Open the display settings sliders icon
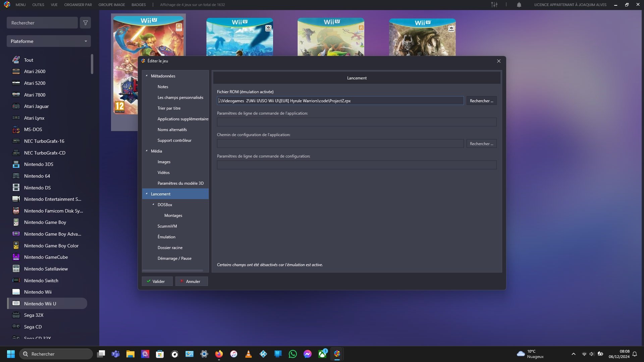This screenshot has height=362, width=644. click(x=494, y=5)
